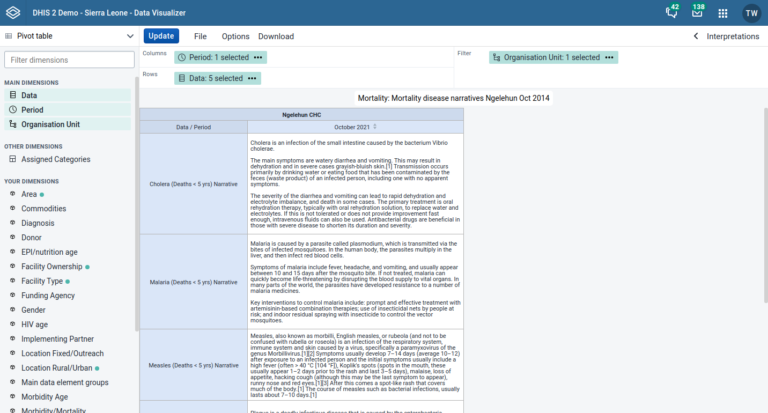Open the TW user profile avatar
The width and height of the screenshot is (768, 413).
pos(751,13)
